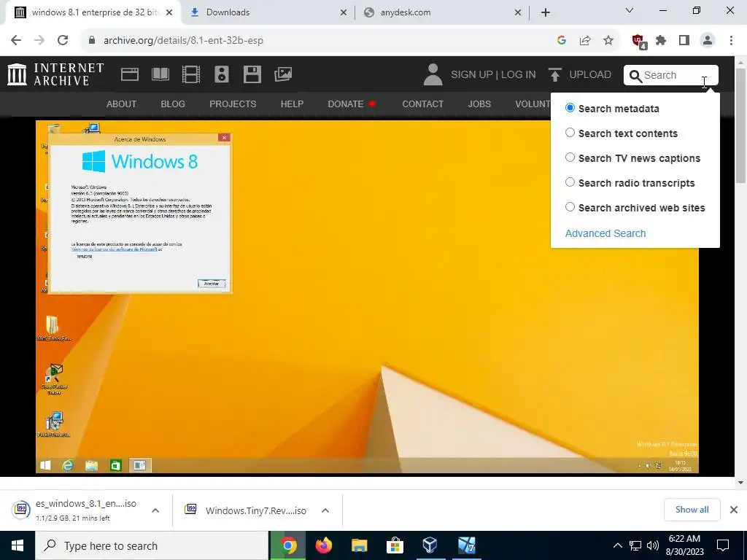This screenshot has height=560, width=747.
Task: Close the downloads bar with the X
Action: coord(734,510)
